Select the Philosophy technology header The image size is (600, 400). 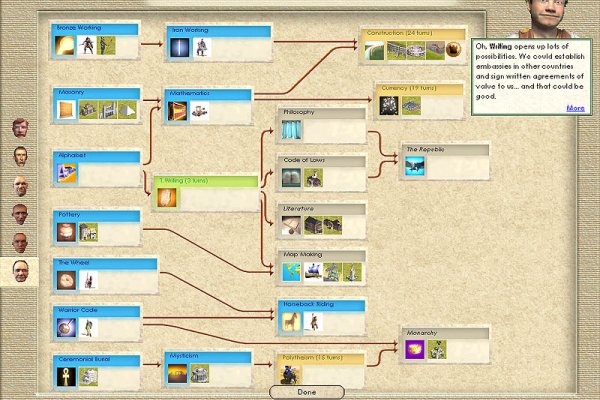pyautogui.click(x=322, y=113)
